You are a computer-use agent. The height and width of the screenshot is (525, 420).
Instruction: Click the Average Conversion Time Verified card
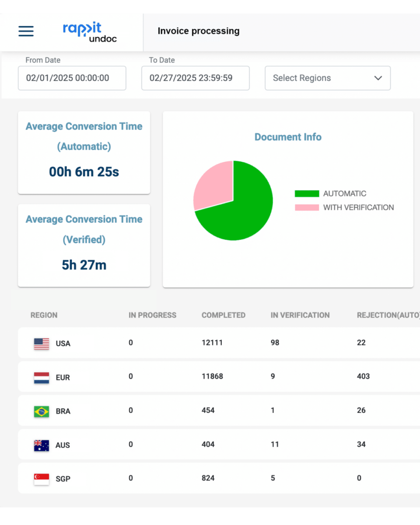pos(84,245)
